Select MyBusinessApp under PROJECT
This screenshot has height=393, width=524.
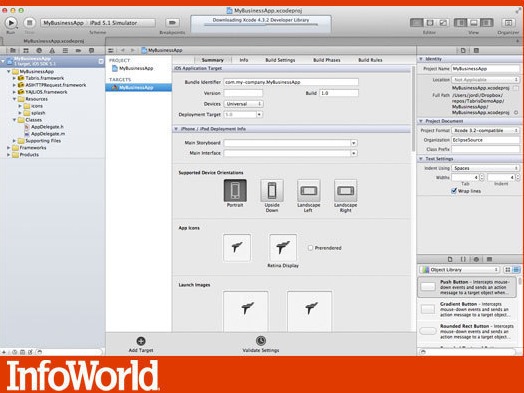coord(133,68)
